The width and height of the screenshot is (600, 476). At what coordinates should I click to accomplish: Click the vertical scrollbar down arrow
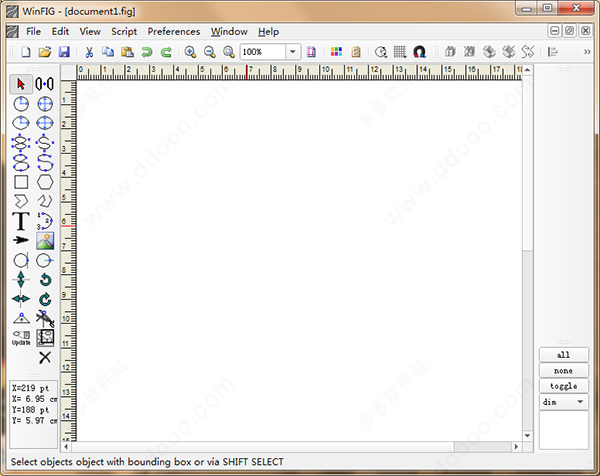(527, 436)
